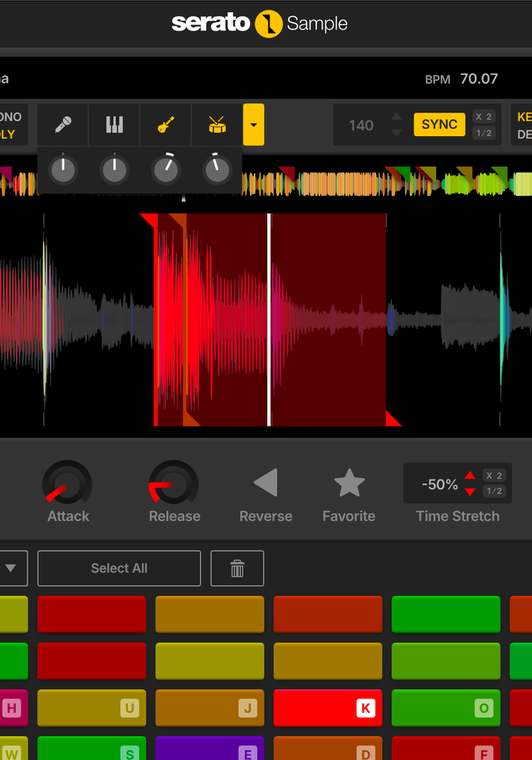
Task: Toggle the vocals stem microphone icon
Action: [x=63, y=125]
